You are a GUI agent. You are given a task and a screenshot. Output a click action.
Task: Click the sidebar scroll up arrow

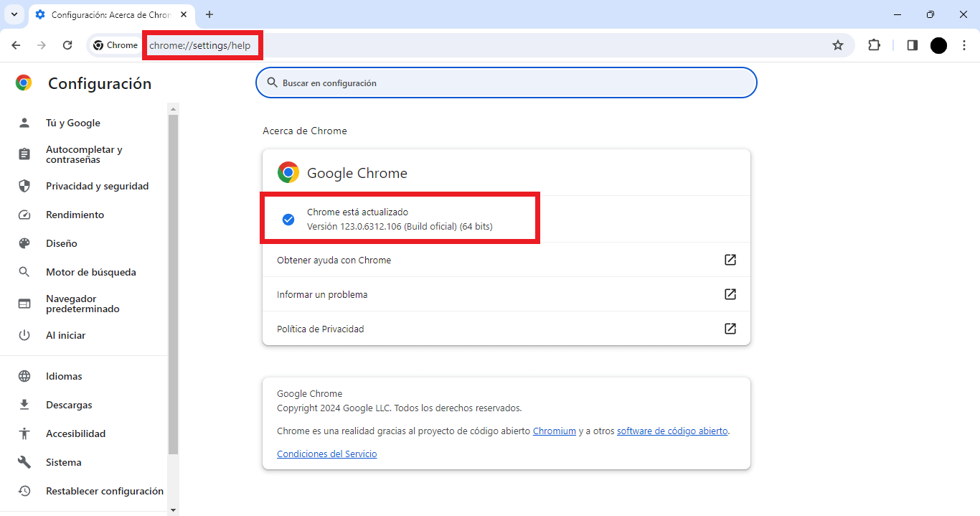[x=173, y=108]
